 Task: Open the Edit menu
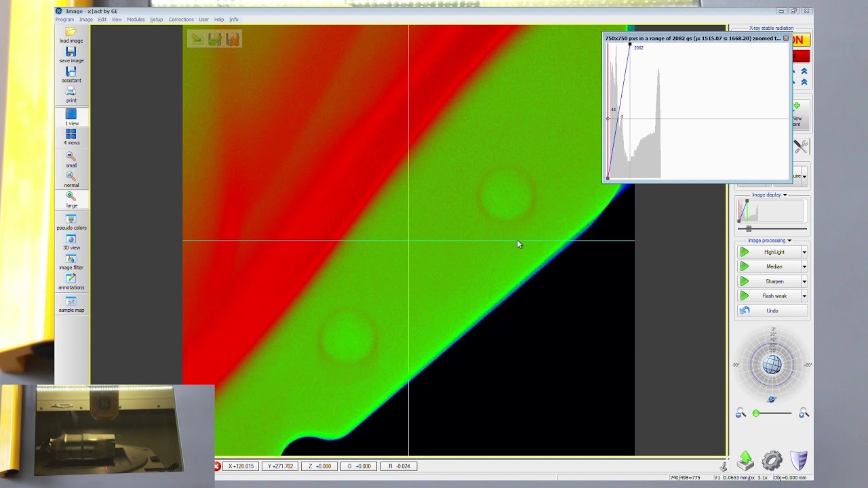(102, 20)
